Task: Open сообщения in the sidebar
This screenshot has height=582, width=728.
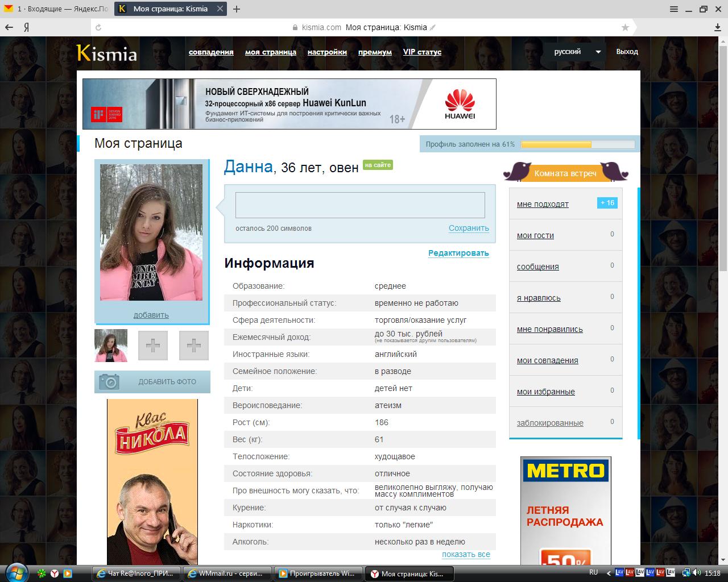Action: coord(537,267)
